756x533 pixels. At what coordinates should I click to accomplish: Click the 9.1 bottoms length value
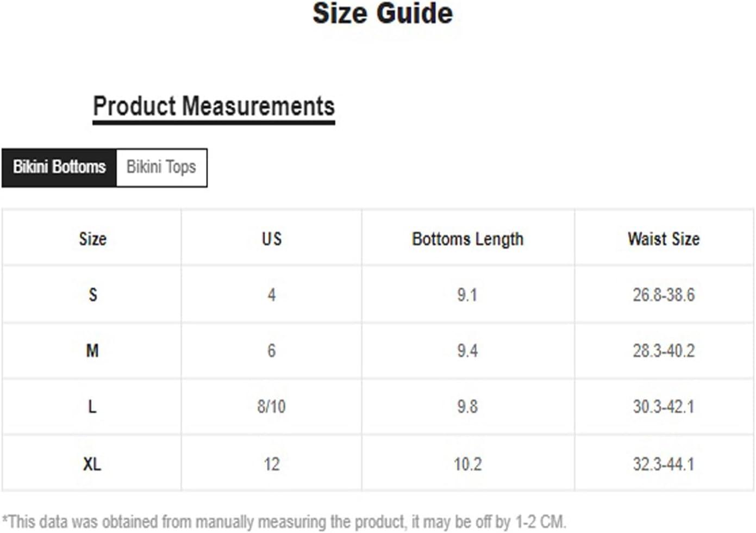467,295
